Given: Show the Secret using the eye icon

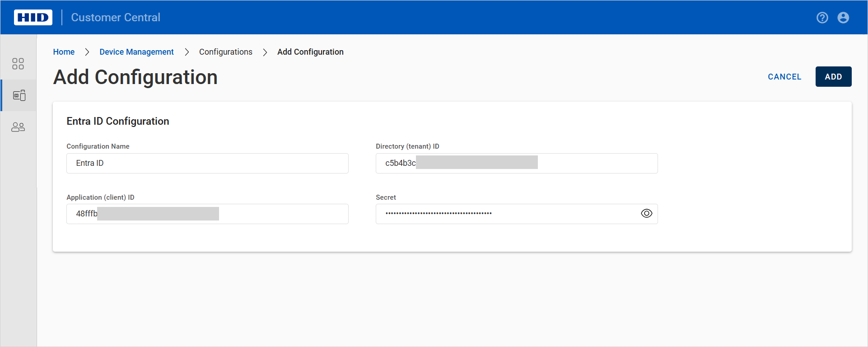Looking at the screenshot, I should click(x=646, y=214).
